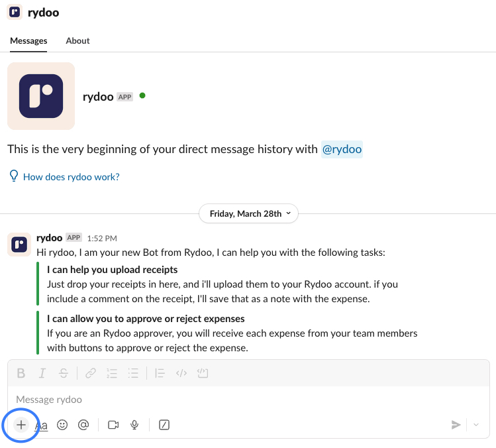Click the Message rydoo input field
This screenshot has height=448, width=496.
click(248, 400)
